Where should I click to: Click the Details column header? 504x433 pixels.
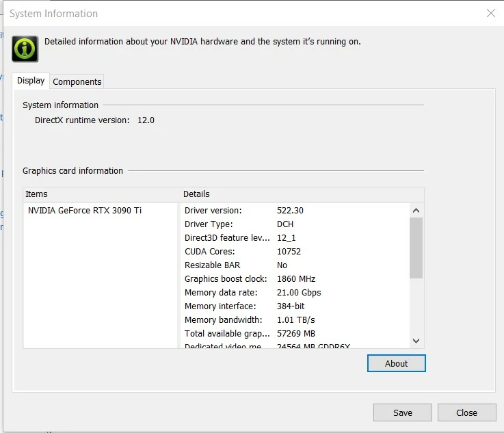[x=302, y=194]
